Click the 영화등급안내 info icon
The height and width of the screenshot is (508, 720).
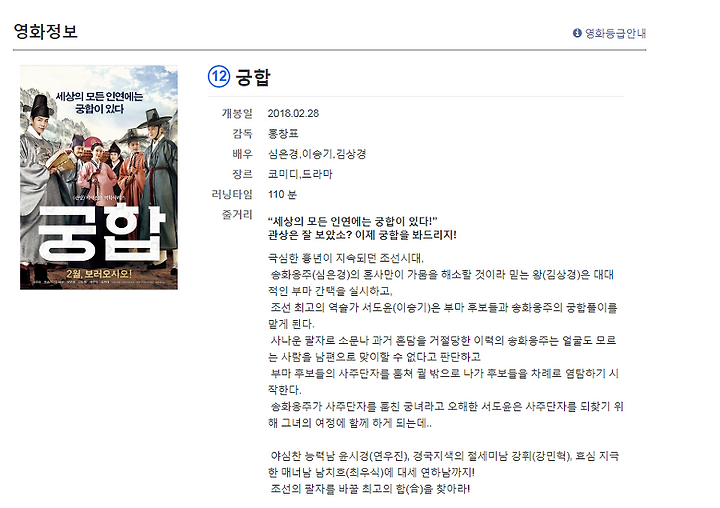pyautogui.click(x=577, y=33)
